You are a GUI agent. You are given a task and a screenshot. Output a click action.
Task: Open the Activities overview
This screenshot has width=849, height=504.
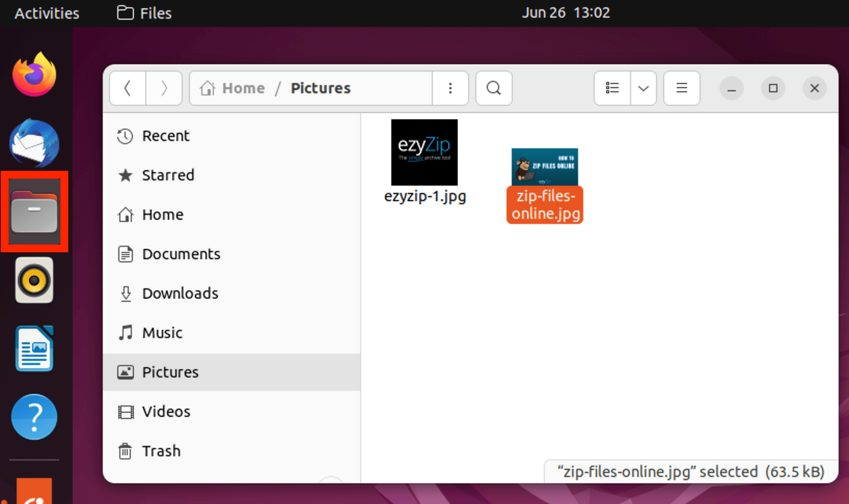pos(47,13)
